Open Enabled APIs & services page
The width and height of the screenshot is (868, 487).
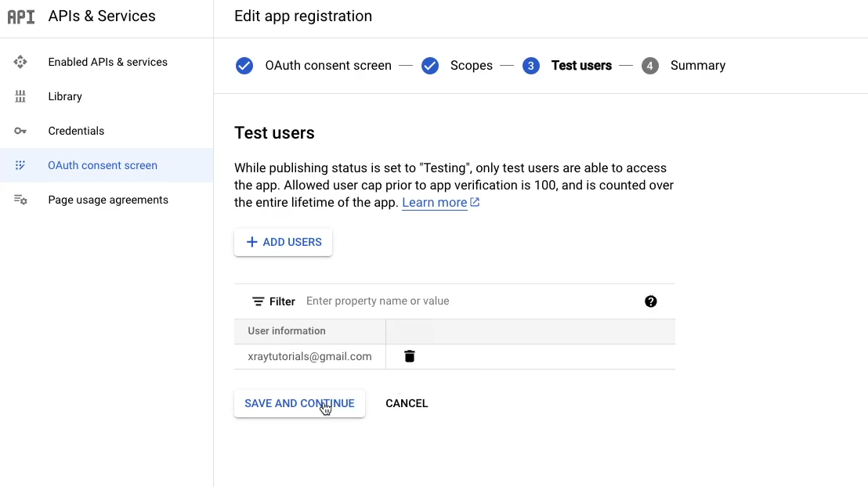point(107,62)
